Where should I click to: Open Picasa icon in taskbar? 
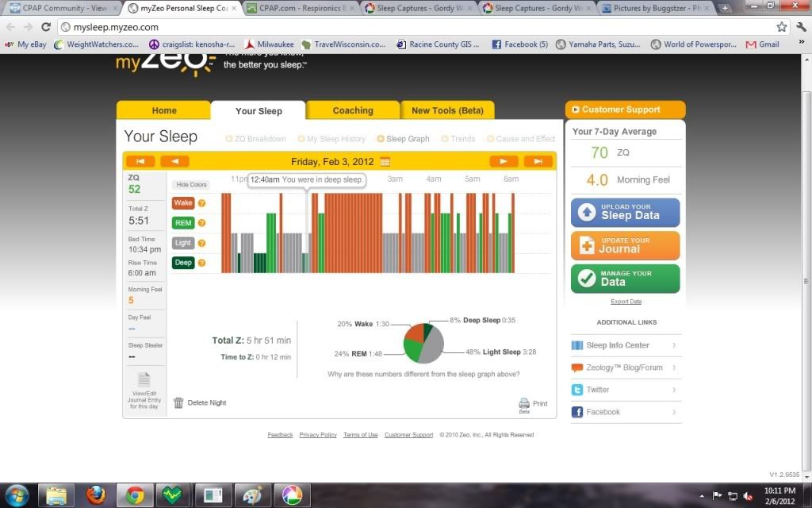(x=292, y=495)
